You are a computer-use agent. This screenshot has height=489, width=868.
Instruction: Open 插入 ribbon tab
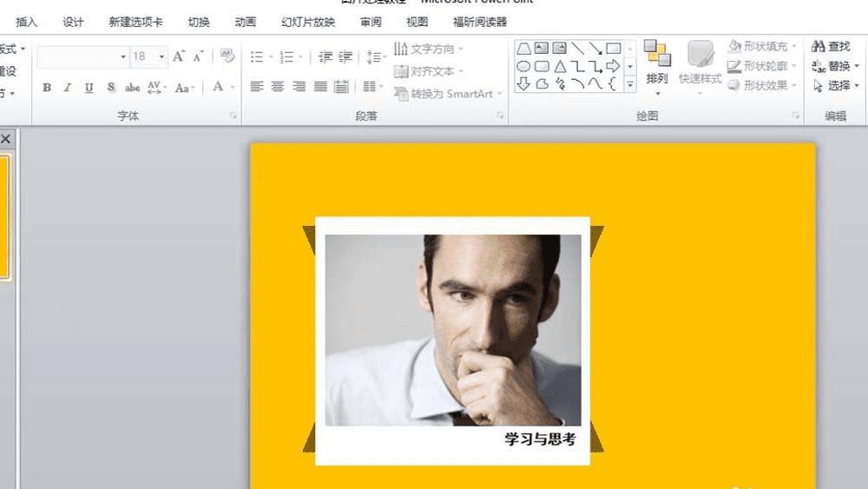click(x=27, y=22)
